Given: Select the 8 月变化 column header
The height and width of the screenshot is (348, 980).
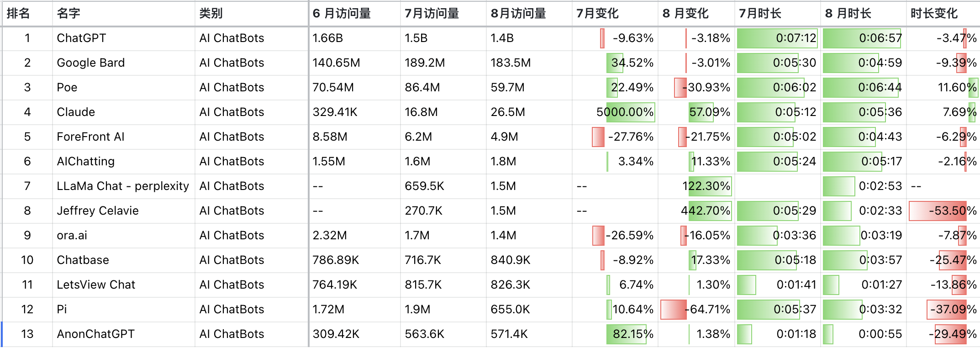Looking at the screenshot, I should pyautogui.click(x=696, y=13).
